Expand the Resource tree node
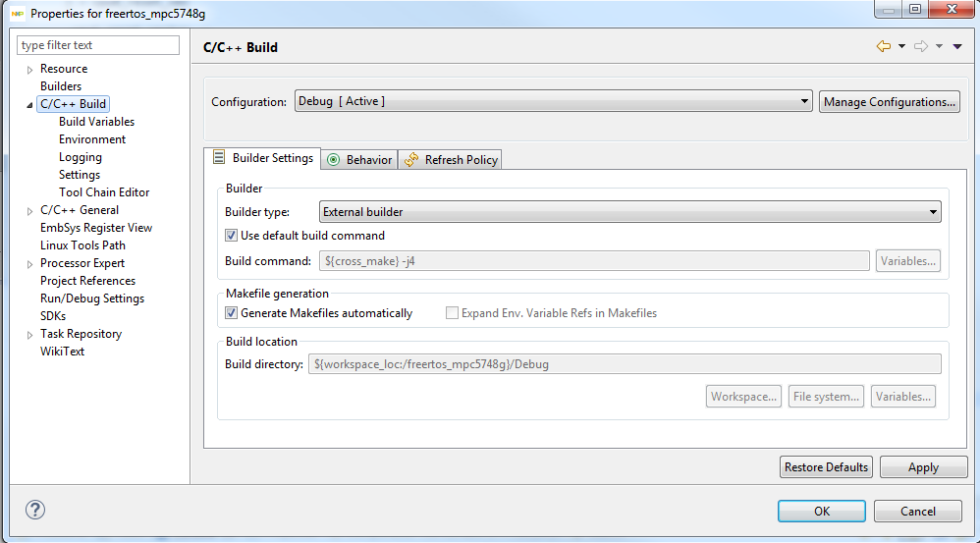 click(29, 70)
